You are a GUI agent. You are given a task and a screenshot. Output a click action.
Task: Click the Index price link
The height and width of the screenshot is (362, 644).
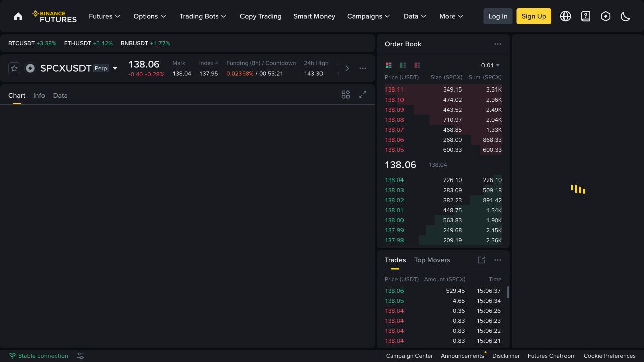point(208,63)
